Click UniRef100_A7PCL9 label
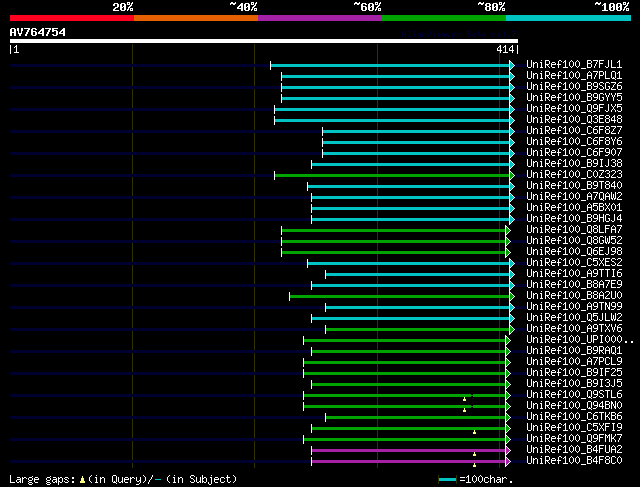The height and width of the screenshot is (487, 640). click(574, 362)
